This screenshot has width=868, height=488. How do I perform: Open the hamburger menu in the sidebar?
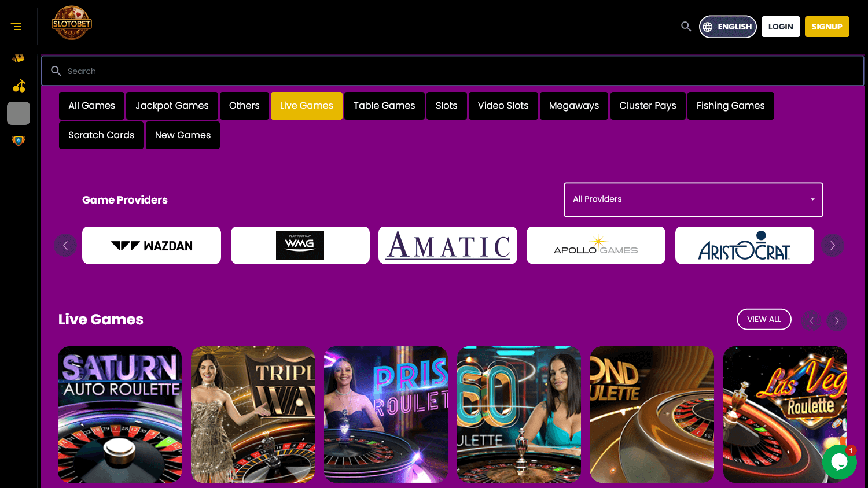click(17, 26)
